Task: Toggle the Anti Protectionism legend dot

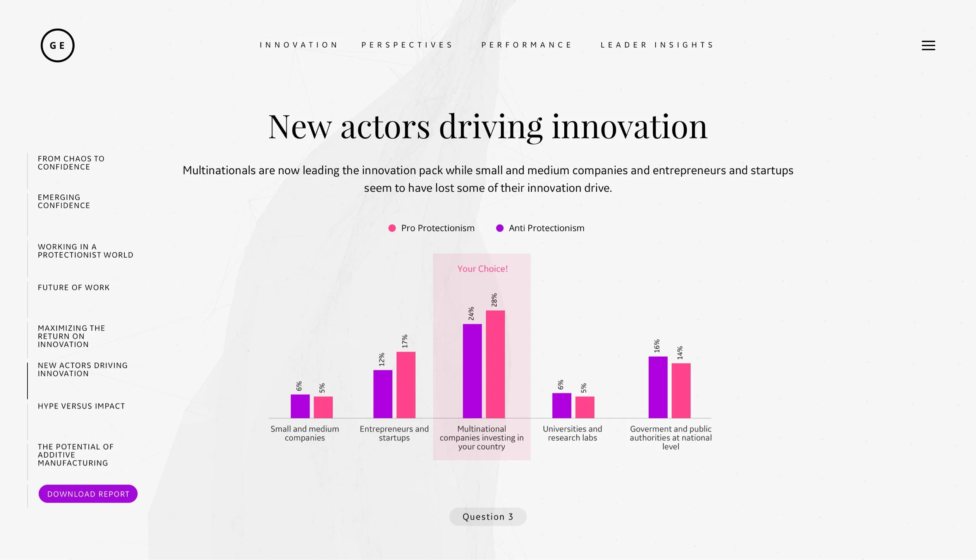Action: (500, 228)
